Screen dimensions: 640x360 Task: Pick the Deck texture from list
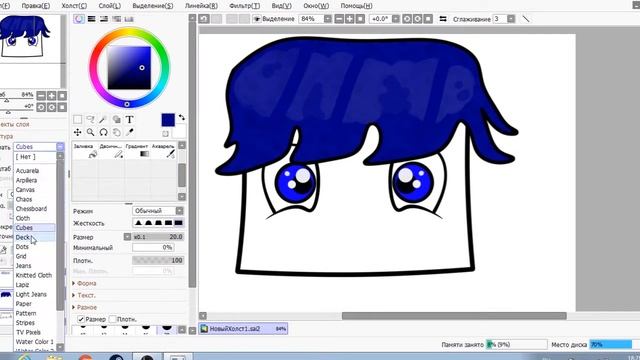(x=35, y=237)
